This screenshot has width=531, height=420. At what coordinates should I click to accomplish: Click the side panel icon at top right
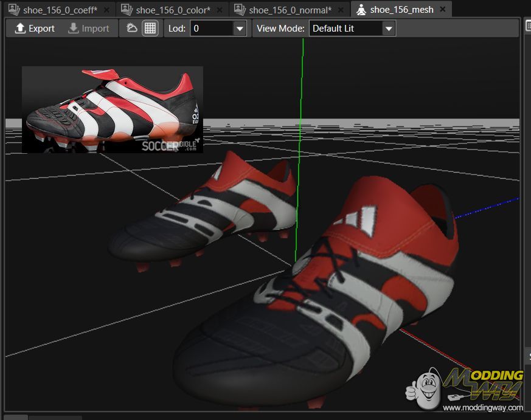(528, 25)
